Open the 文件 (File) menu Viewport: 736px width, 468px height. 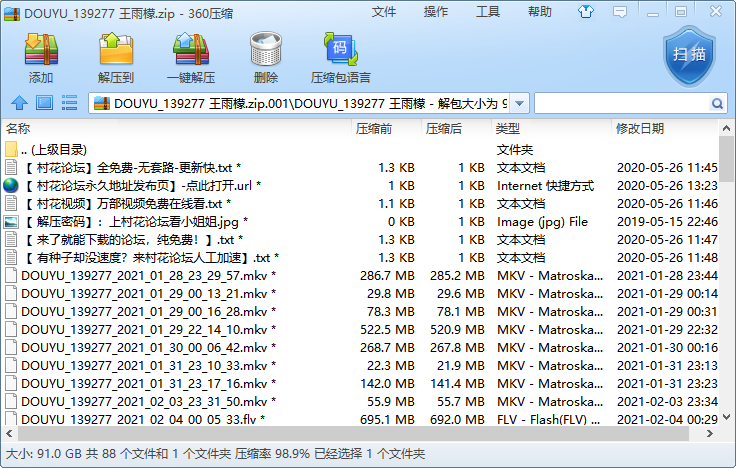(384, 12)
